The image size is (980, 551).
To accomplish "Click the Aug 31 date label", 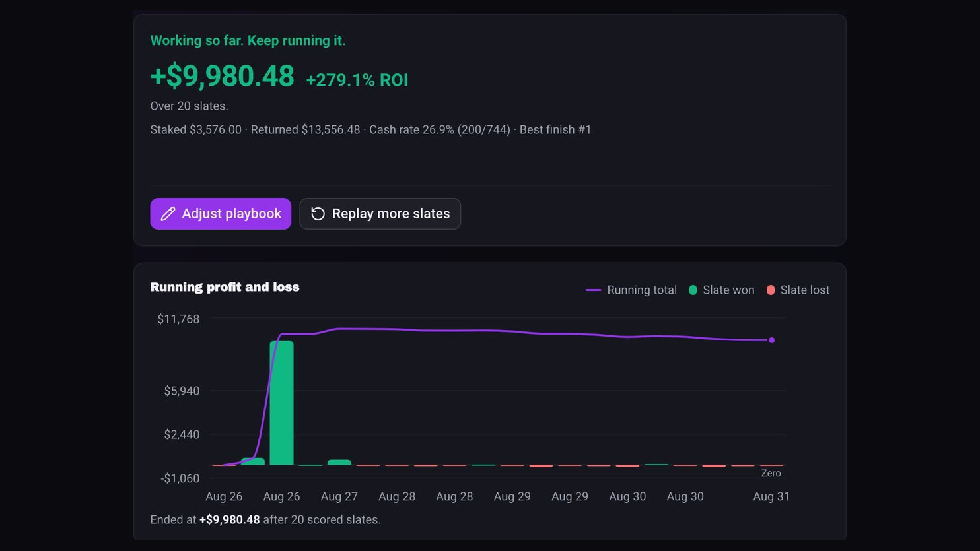I will pos(771,496).
